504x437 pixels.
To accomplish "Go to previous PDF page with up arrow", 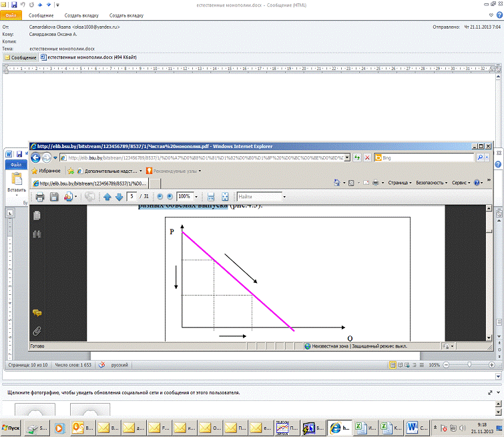I will click(x=107, y=197).
